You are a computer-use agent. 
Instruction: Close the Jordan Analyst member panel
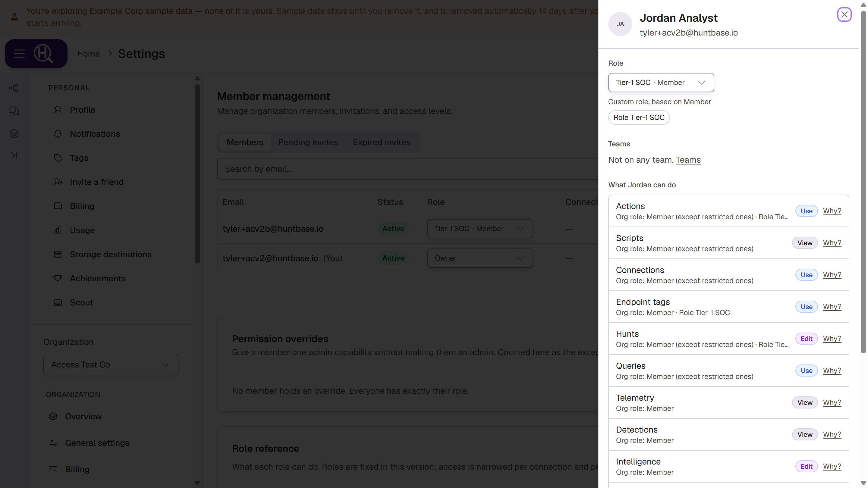pos(844,14)
